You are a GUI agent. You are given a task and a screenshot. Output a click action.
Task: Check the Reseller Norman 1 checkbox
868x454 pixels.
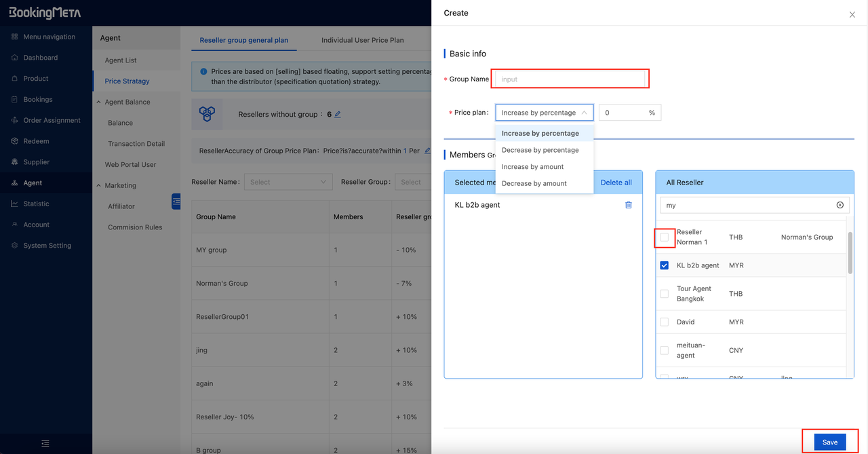[665, 237]
